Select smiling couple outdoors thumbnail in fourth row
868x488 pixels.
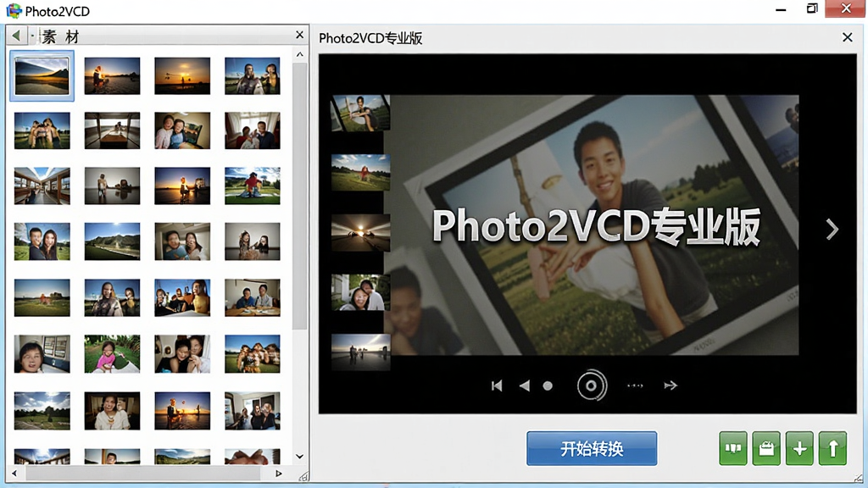tap(42, 241)
